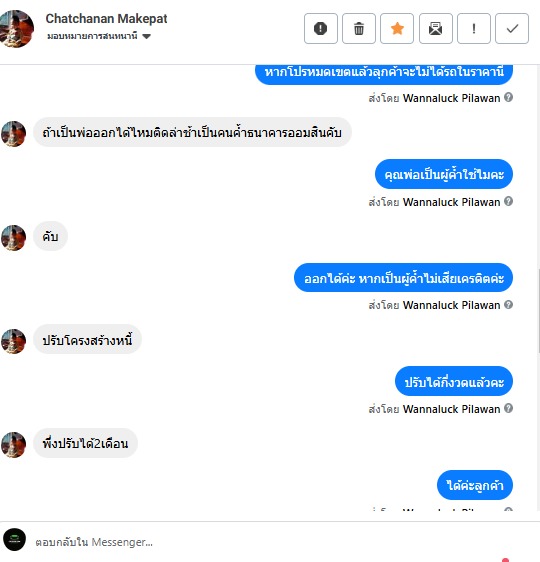Mark conversation as spam with exclamation circle icon

coord(321,29)
